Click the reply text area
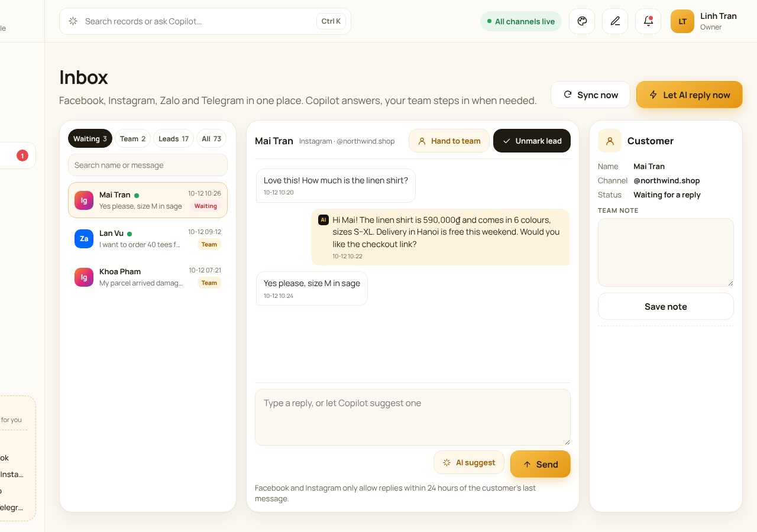This screenshot has height=532, width=757. coord(413,417)
